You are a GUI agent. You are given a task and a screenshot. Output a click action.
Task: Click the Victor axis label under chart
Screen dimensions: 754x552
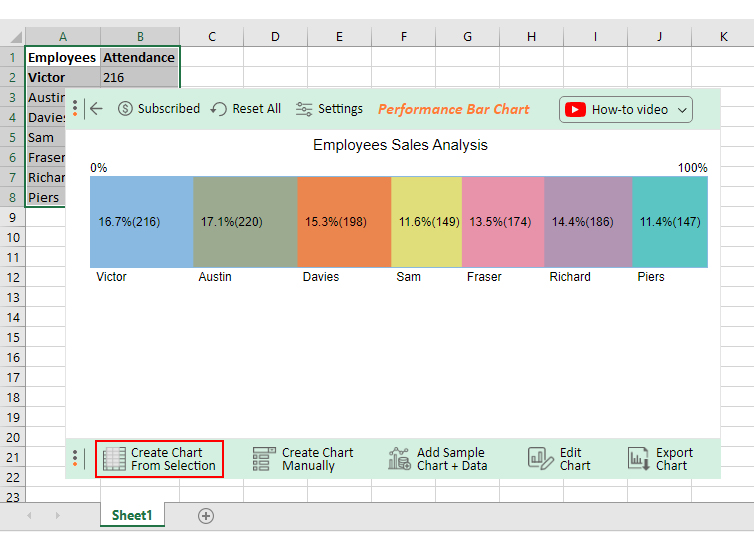pyautogui.click(x=111, y=277)
